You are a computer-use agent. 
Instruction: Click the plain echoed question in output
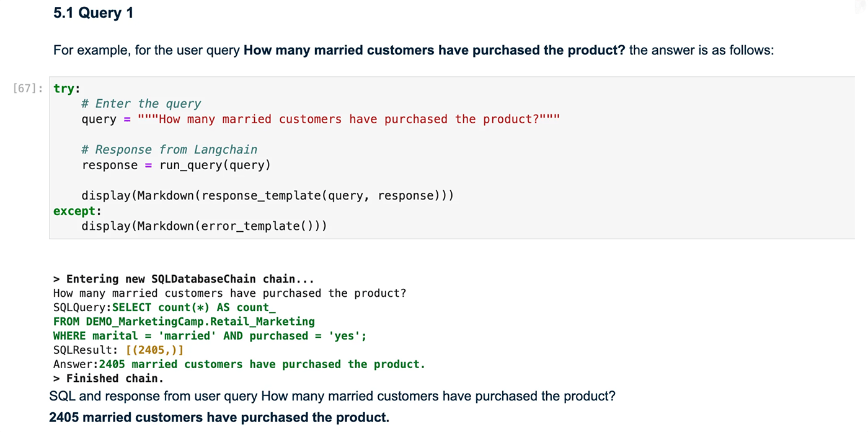229,293
